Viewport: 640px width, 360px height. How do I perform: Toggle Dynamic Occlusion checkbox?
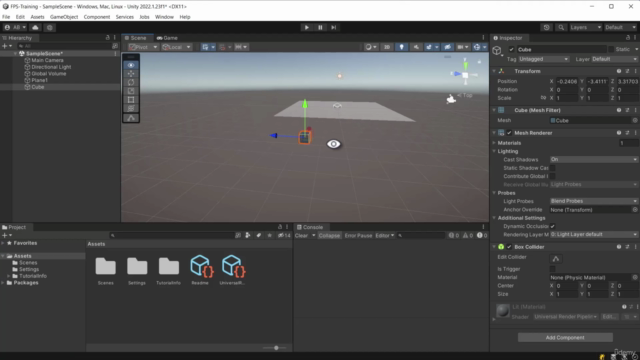click(x=552, y=226)
